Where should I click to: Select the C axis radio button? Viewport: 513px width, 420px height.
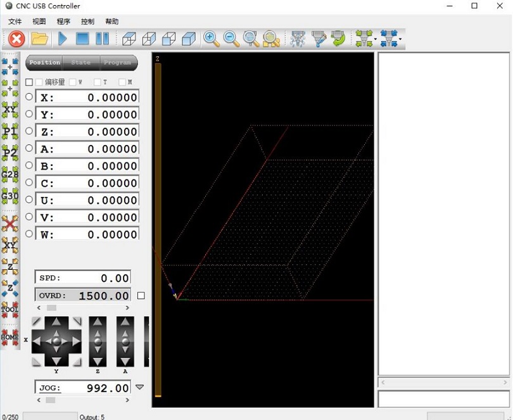click(x=29, y=182)
